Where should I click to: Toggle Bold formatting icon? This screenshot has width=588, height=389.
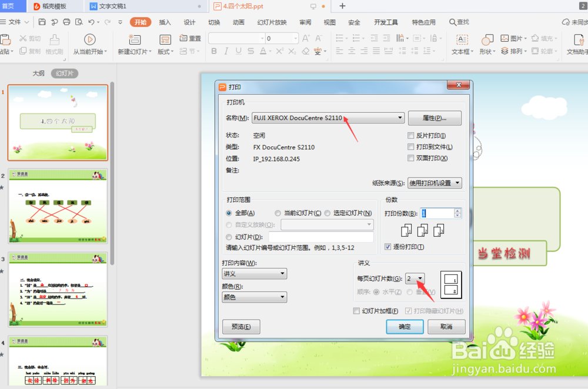click(x=213, y=51)
